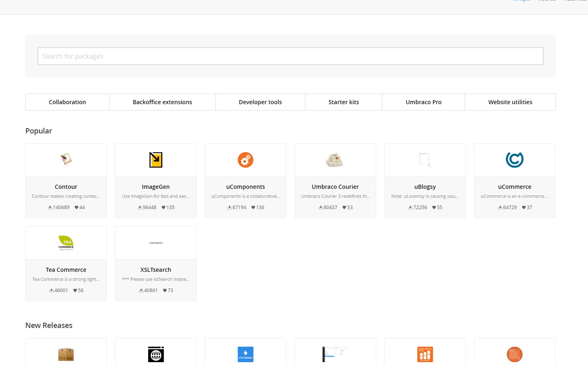Open the Website utilities category
Viewport: 588px width, 365px height.
pos(510,102)
